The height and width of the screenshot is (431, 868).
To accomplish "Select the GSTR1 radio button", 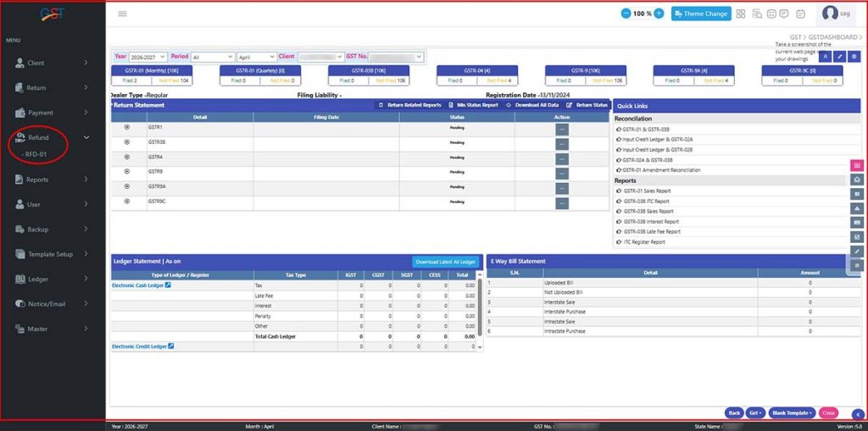I will [x=127, y=127].
